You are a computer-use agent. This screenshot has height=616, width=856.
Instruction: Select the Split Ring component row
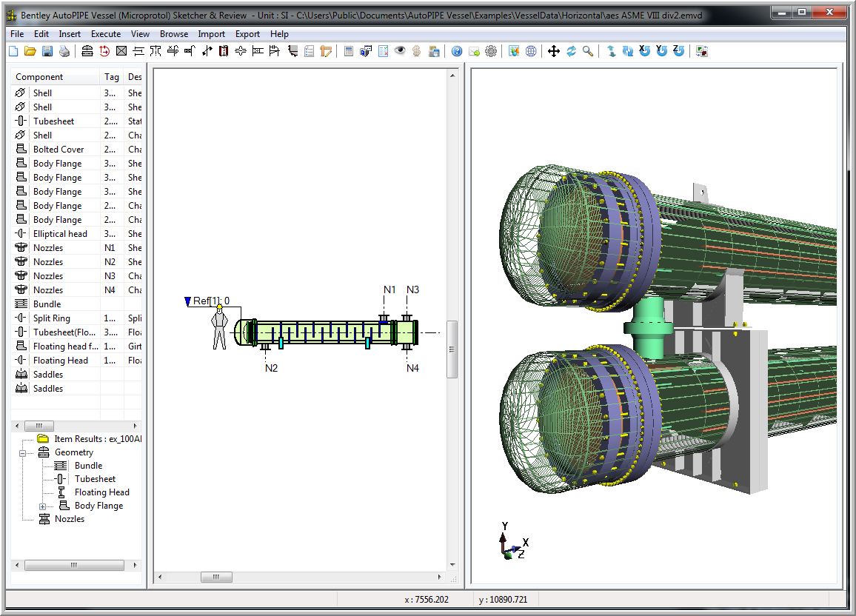tap(76, 318)
